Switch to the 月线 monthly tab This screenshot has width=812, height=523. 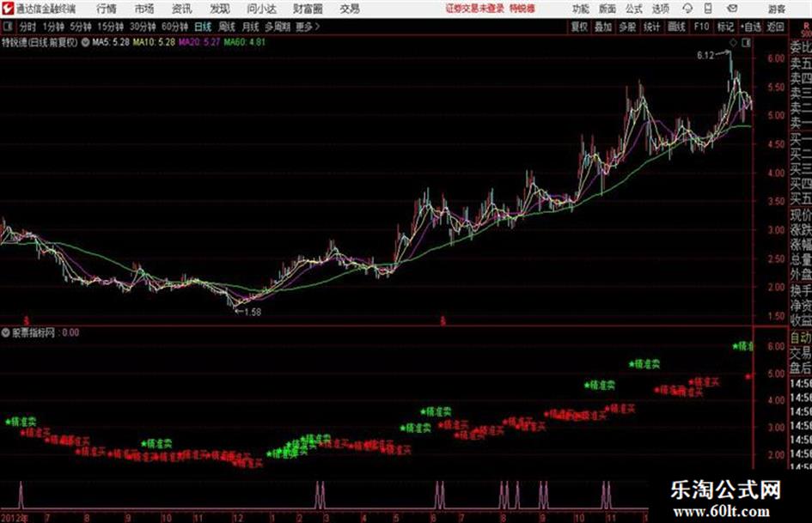tap(251, 27)
